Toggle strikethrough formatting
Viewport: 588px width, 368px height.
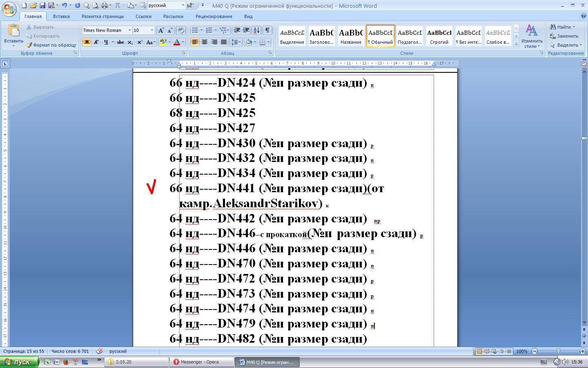[x=120, y=42]
